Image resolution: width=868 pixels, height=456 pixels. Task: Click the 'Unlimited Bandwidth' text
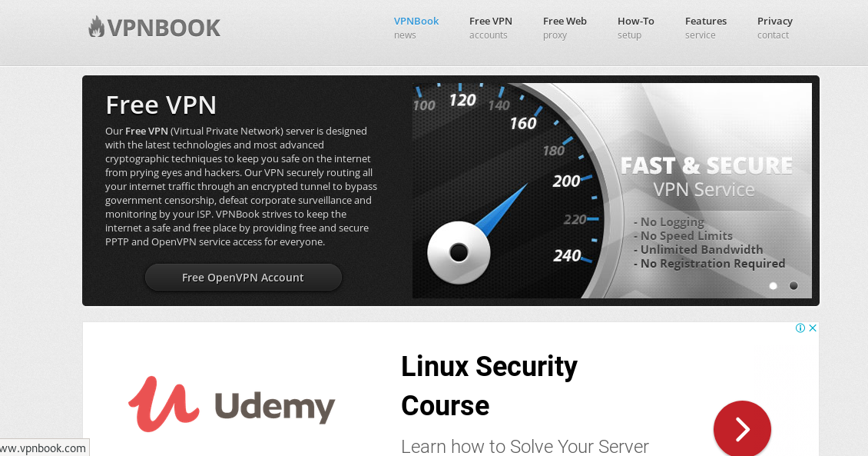pyautogui.click(x=698, y=250)
